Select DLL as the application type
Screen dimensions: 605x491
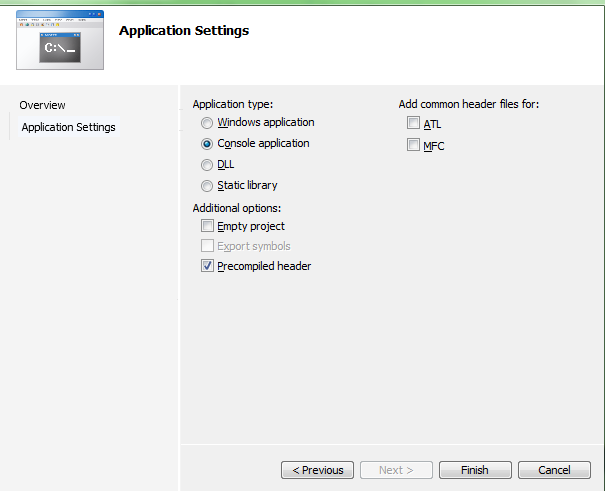tap(207, 165)
